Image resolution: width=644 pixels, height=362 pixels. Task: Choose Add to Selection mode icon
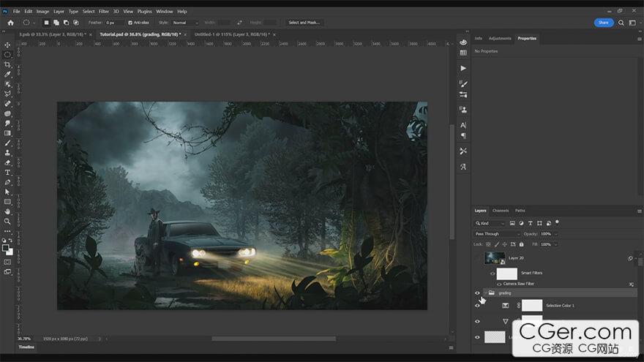[x=56, y=23]
